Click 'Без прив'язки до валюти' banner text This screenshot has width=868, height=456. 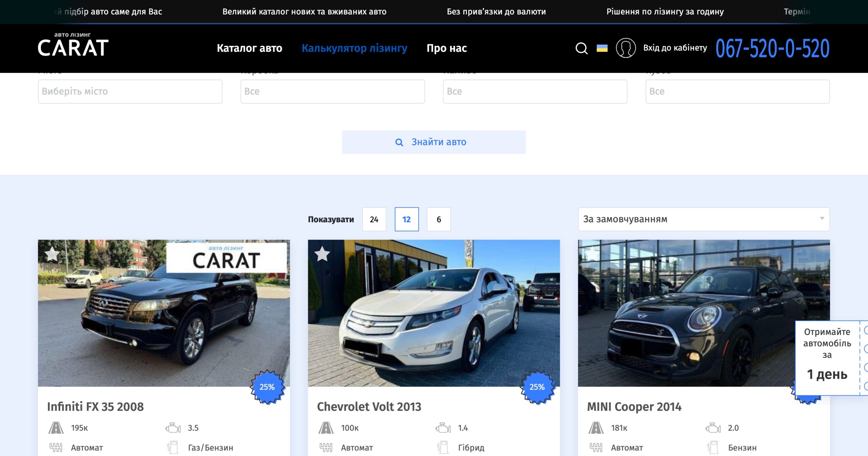[x=496, y=12]
